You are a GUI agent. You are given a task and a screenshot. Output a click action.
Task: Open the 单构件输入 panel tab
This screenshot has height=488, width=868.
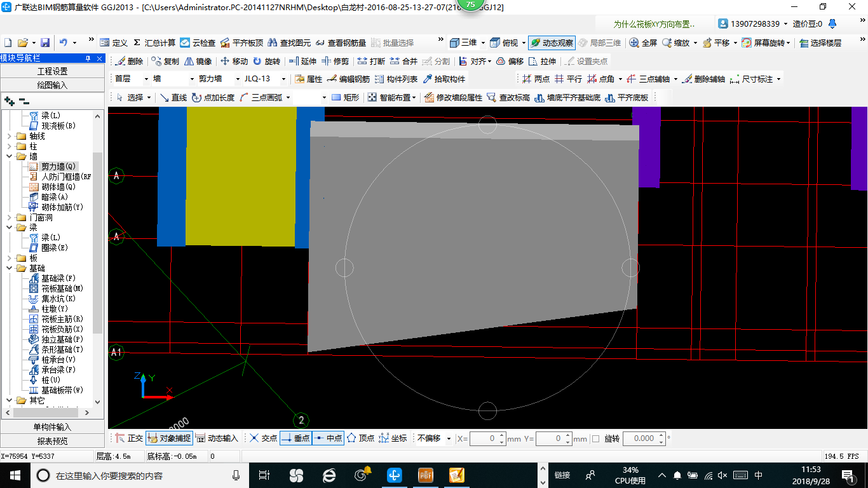pyautogui.click(x=52, y=427)
